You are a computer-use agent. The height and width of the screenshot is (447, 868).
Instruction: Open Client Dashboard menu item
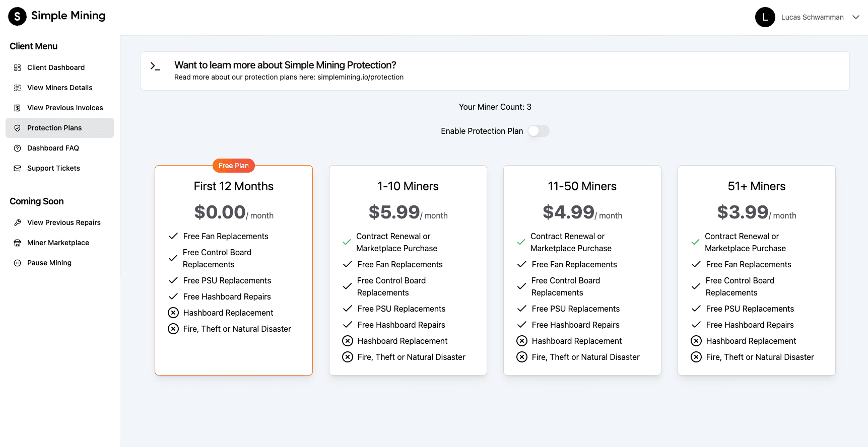[59, 67]
